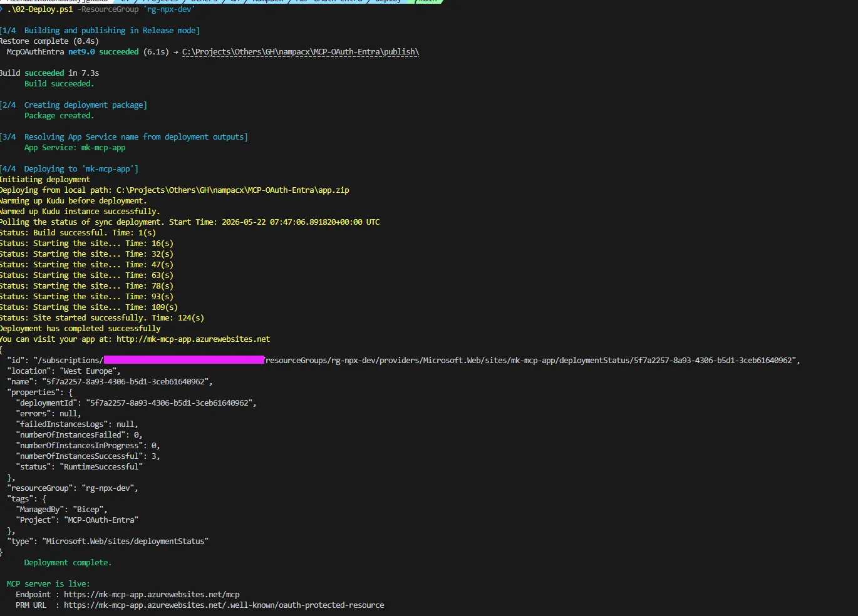This screenshot has height=616, width=858.
Task: Click the "Creating deployment package" step heading
Action: 73,105
